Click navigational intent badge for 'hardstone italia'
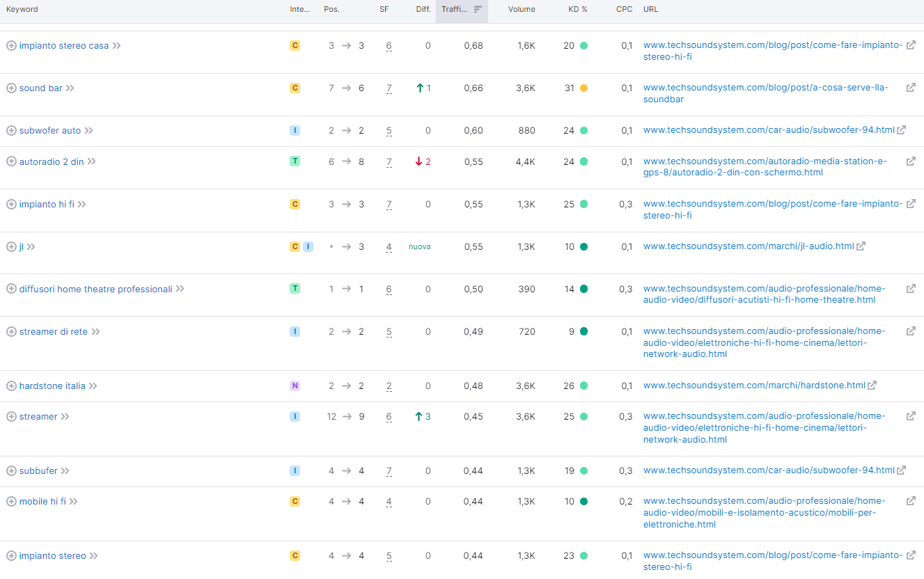 click(295, 386)
